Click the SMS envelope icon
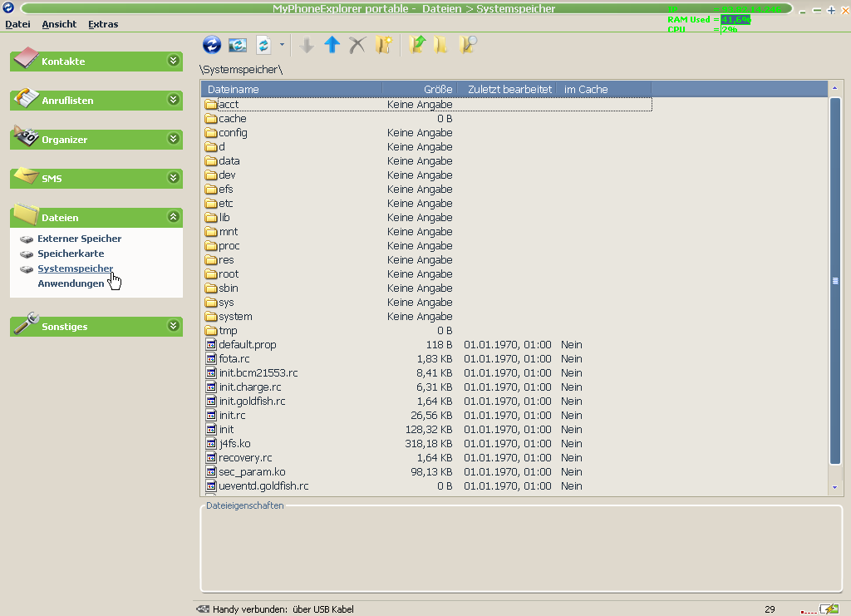The height and width of the screenshot is (616, 851). click(x=26, y=176)
